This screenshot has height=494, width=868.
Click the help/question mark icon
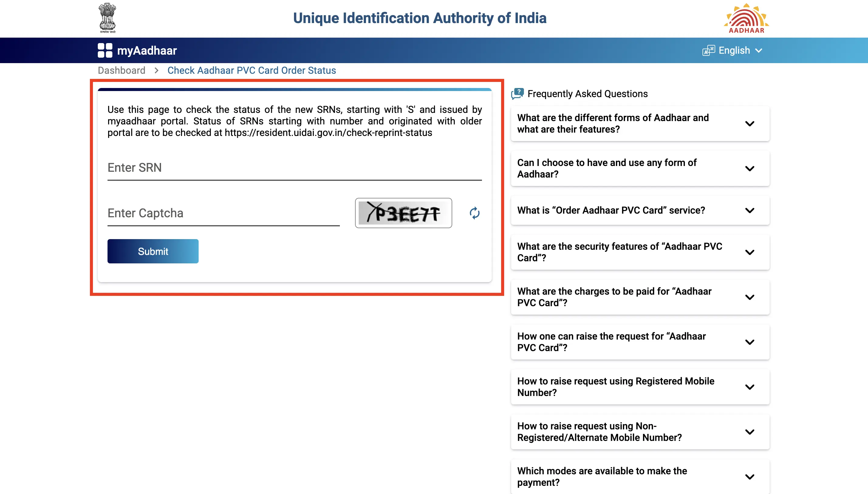(x=517, y=93)
